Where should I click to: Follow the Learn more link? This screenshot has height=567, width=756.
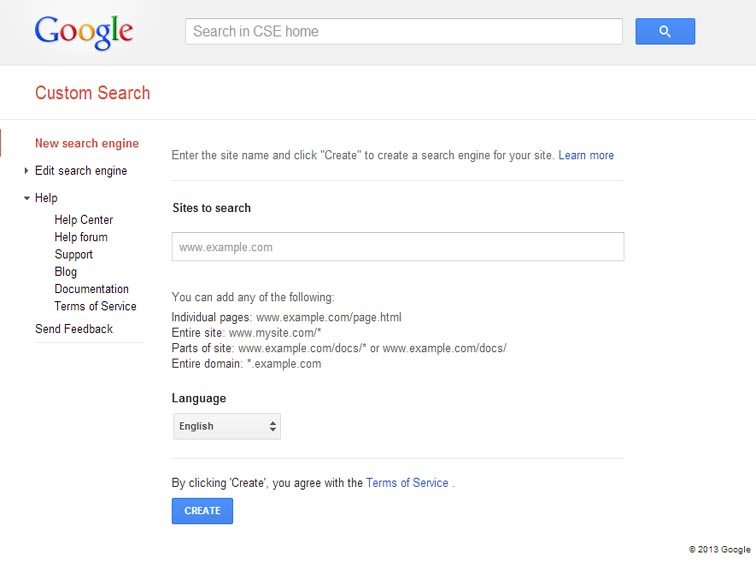coord(586,155)
